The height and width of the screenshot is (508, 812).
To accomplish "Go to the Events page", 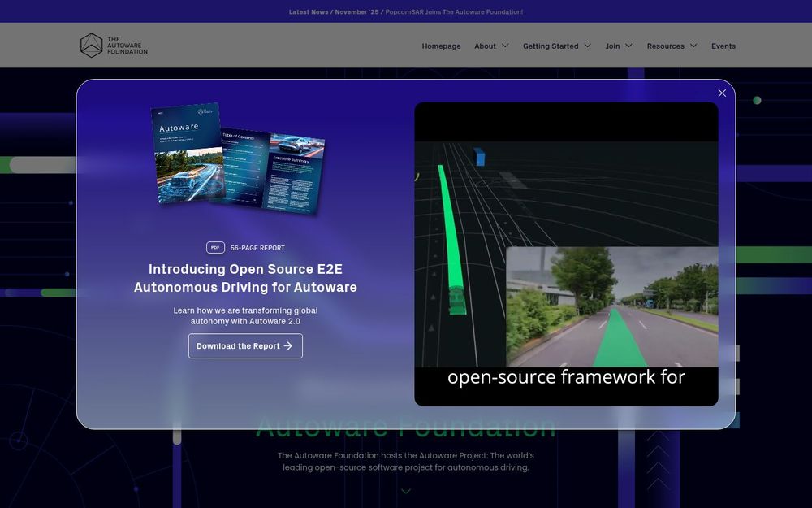I will (x=723, y=46).
